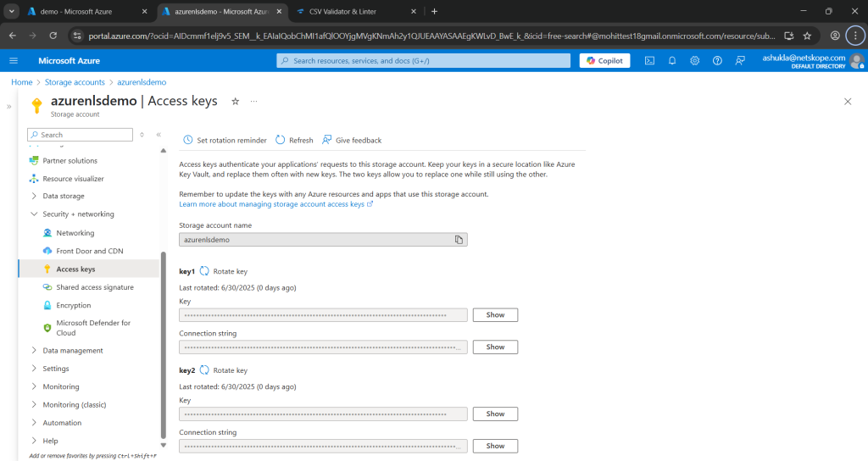Viewport: 868px width, 461px height.
Task: Show the key1 Key value
Action: [495, 315]
